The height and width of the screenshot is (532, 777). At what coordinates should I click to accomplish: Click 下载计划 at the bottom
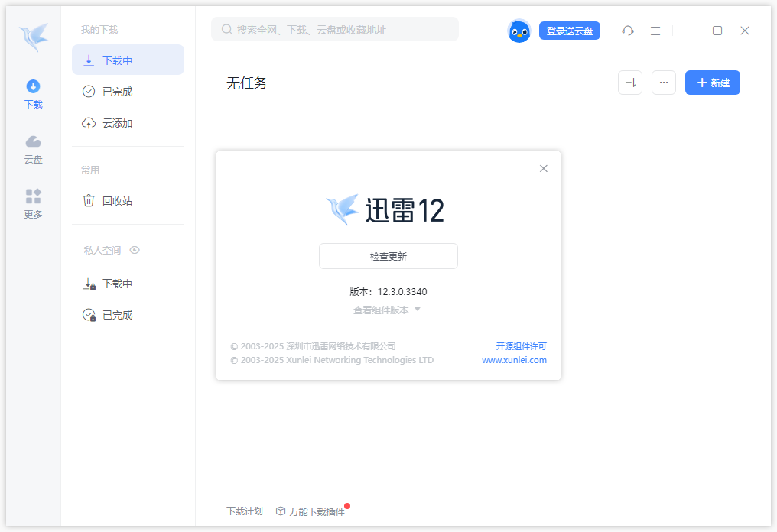point(244,511)
